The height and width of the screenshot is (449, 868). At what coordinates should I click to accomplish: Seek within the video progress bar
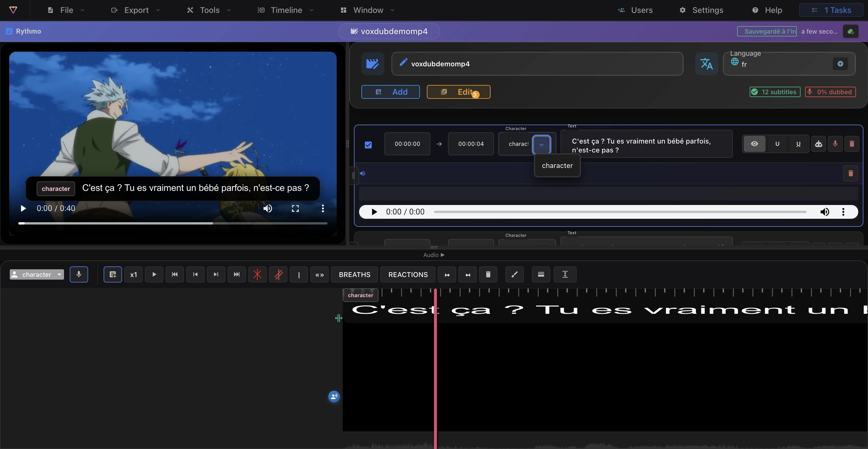pyautogui.click(x=173, y=223)
